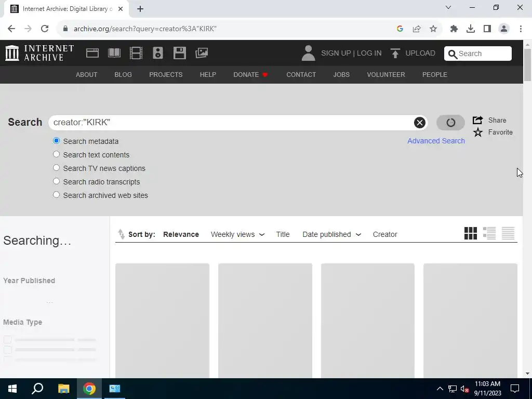Viewport: 532px width, 399px height.
Task: Open a new browser tab
Action: (140, 9)
